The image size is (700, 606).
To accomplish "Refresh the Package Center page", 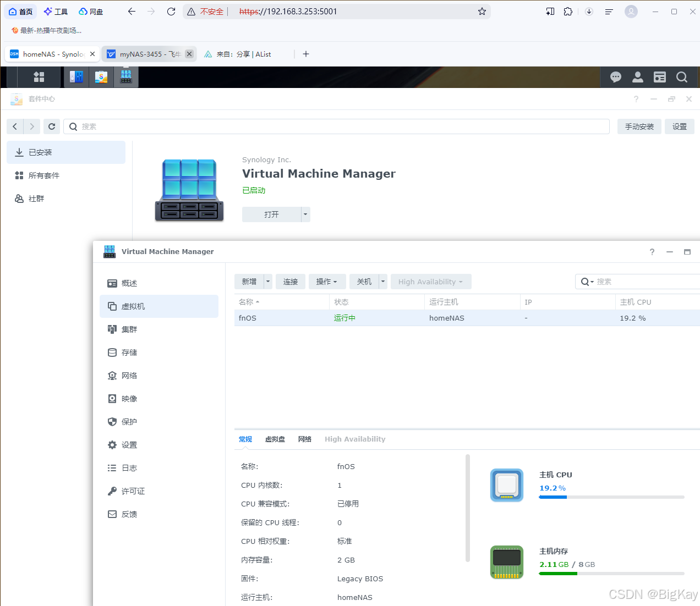I will click(52, 126).
